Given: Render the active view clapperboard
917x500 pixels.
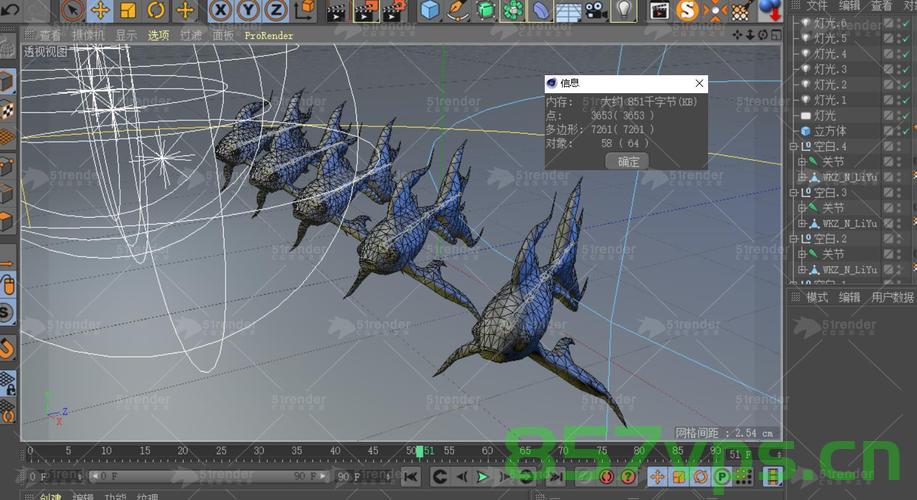Looking at the screenshot, I should coord(336,11).
